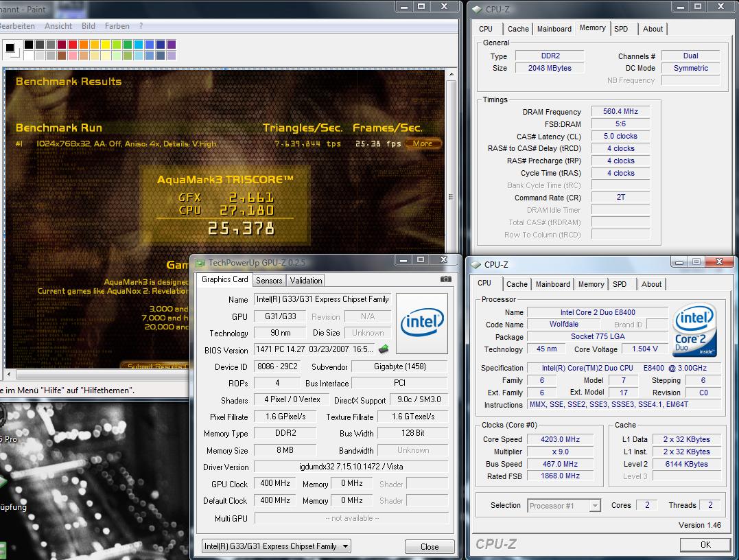Pick the bright red color swatch in Paint
This screenshot has width=739, height=560.
[x=73, y=45]
